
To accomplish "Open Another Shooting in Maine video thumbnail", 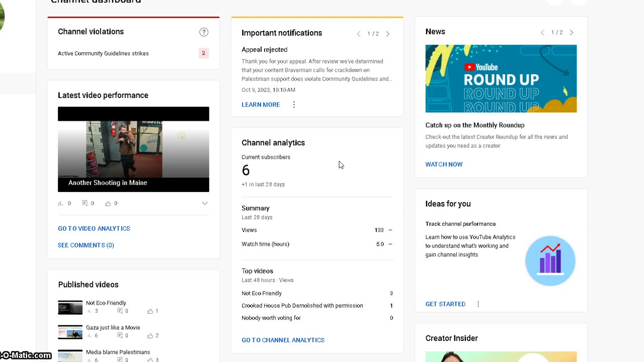I will click(133, 149).
